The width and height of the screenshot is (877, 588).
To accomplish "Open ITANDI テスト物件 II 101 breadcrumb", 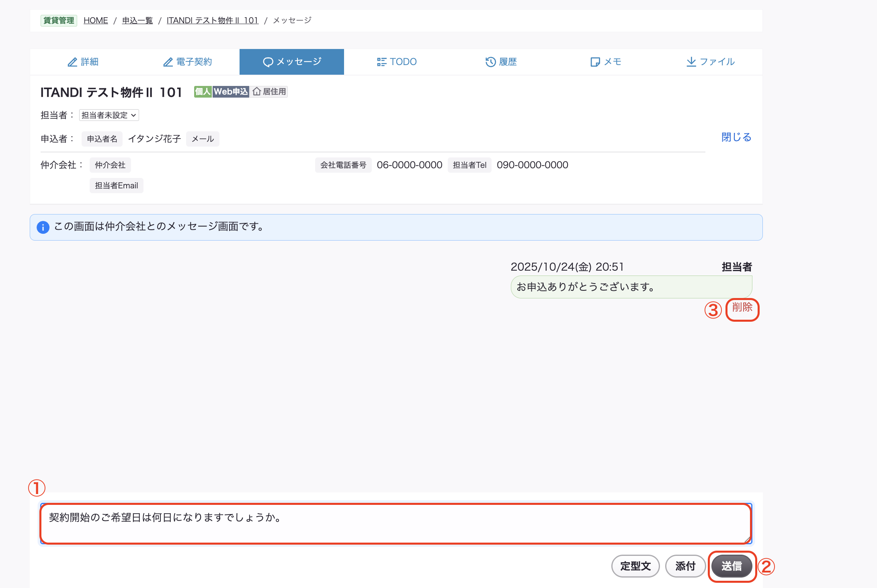I will [x=213, y=20].
